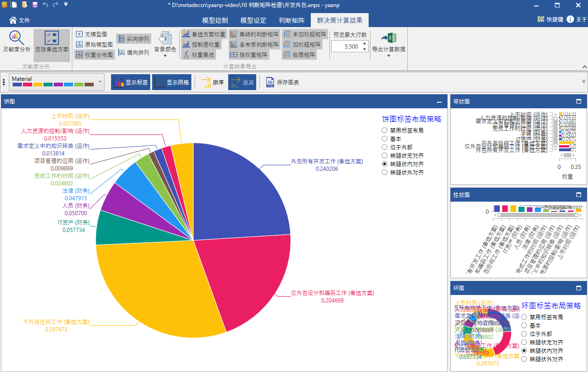Open the 快捷键 shortcuts menu
588x372 pixels.
[x=550, y=20]
